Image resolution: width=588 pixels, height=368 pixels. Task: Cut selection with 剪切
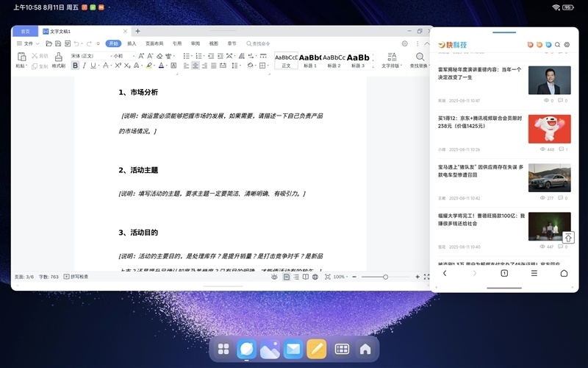pos(40,56)
